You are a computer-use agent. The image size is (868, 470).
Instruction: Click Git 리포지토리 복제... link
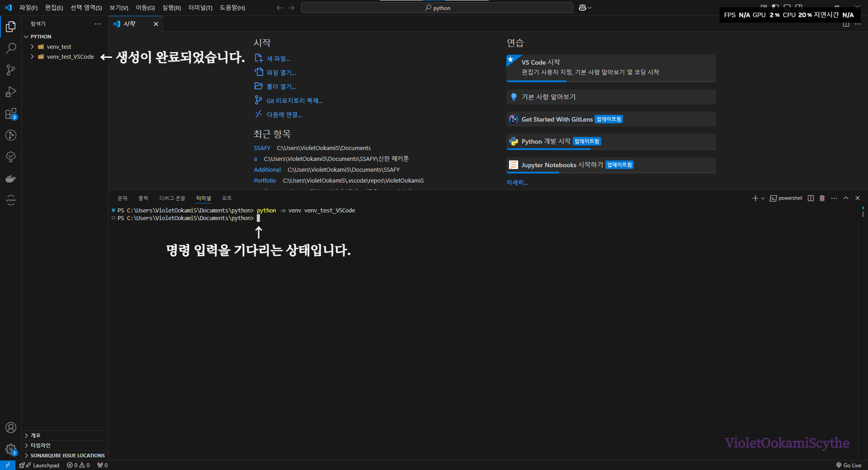[x=288, y=100]
